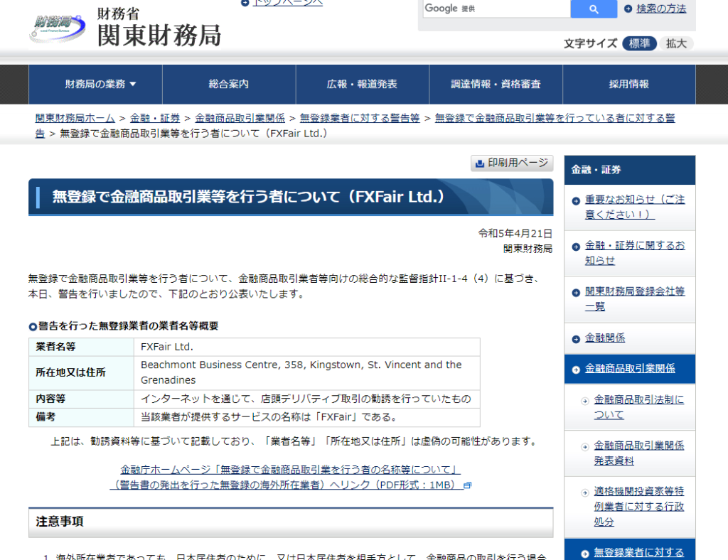Click the small arrow beside 金融商品取引業関係発表資料

[x=585, y=447]
